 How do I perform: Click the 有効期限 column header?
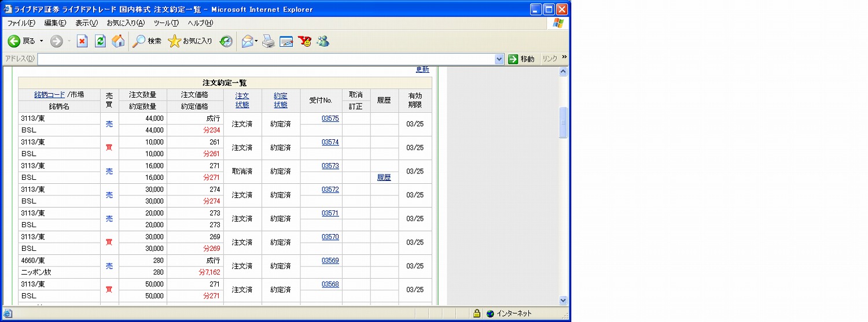(x=415, y=100)
